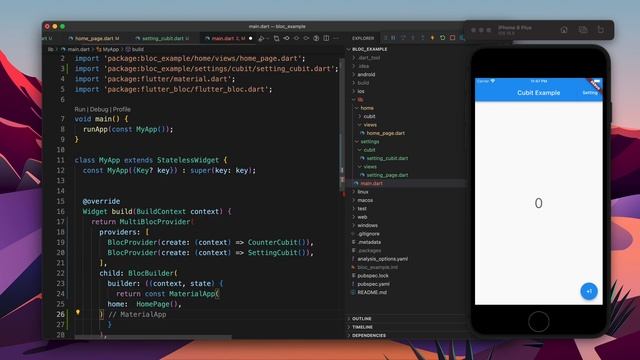Click the lightbulb quick-fix icon on line 26
Viewport: 640px width, 360px height.
pyautogui.click(x=78, y=313)
